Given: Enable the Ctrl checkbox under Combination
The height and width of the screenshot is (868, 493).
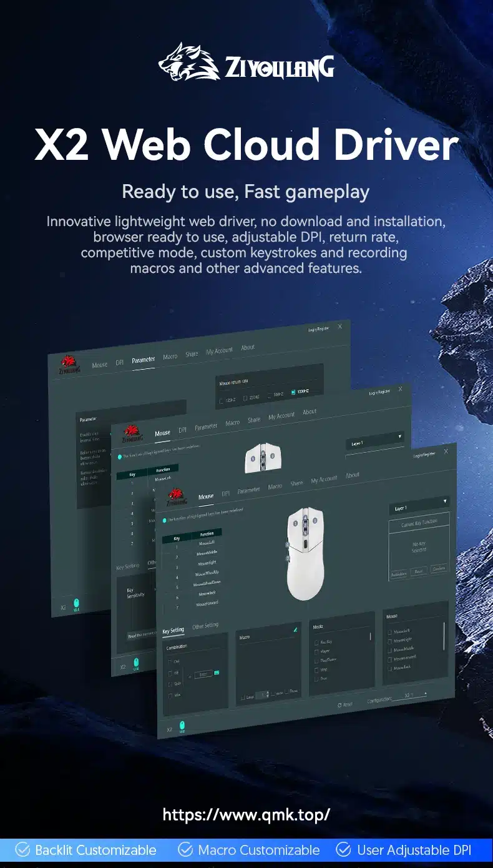Looking at the screenshot, I should tap(170, 661).
